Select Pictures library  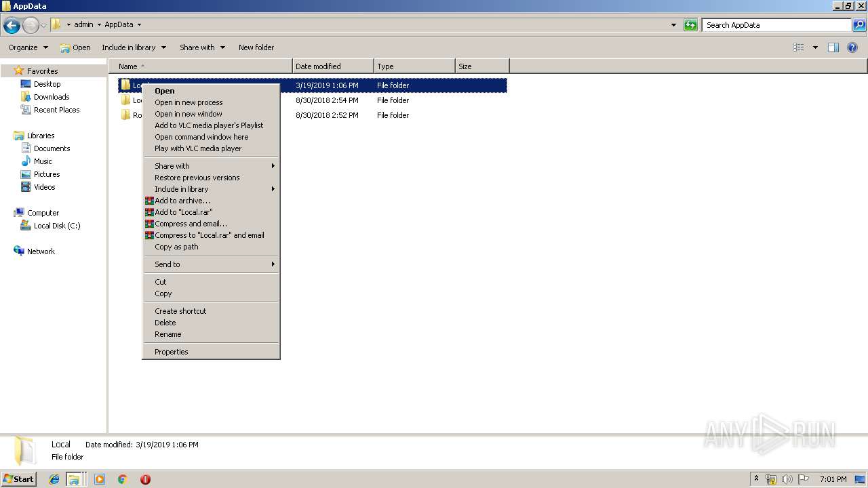click(47, 174)
